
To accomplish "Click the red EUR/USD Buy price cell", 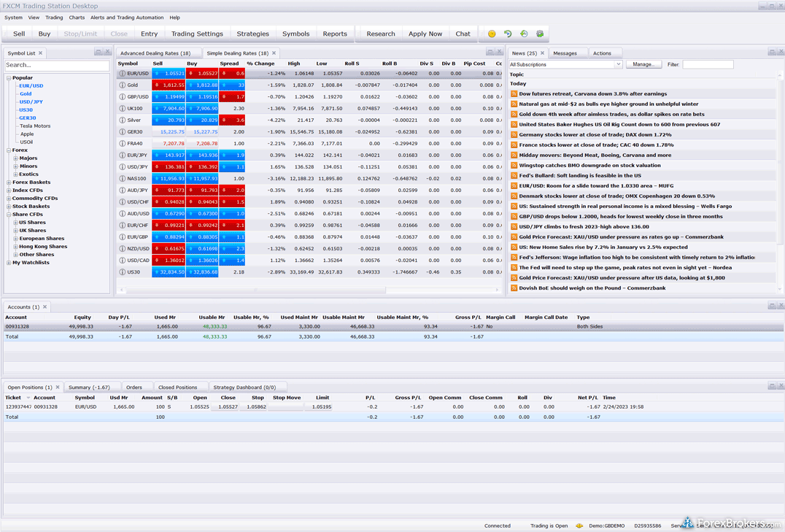I will point(203,74).
